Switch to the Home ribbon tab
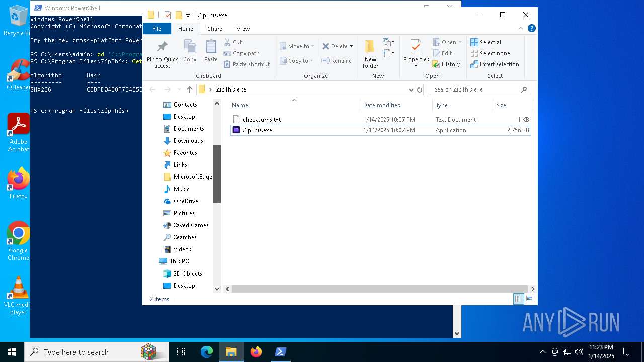This screenshot has height=362, width=644. (186, 29)
